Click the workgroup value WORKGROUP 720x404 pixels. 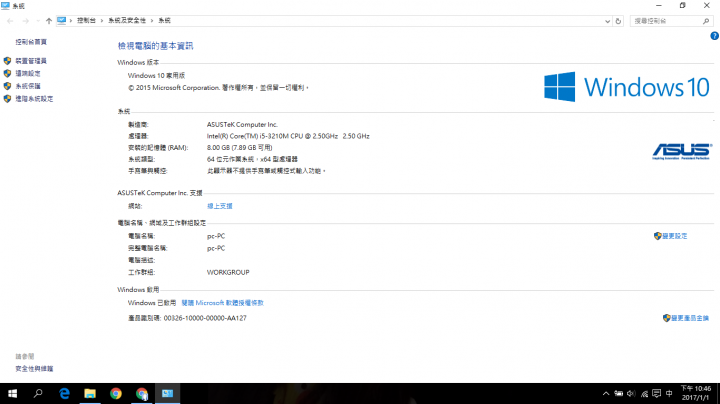pos(228,272)
